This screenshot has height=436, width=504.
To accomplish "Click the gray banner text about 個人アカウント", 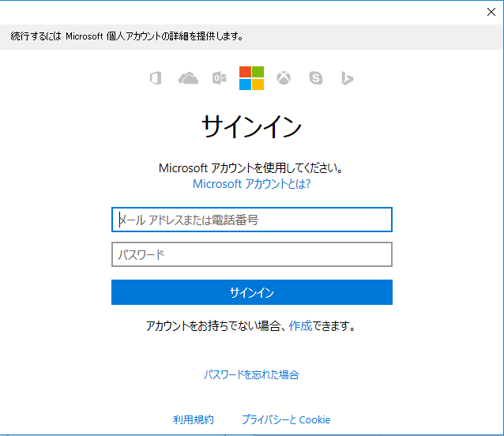I will click(x=126, y=36).
